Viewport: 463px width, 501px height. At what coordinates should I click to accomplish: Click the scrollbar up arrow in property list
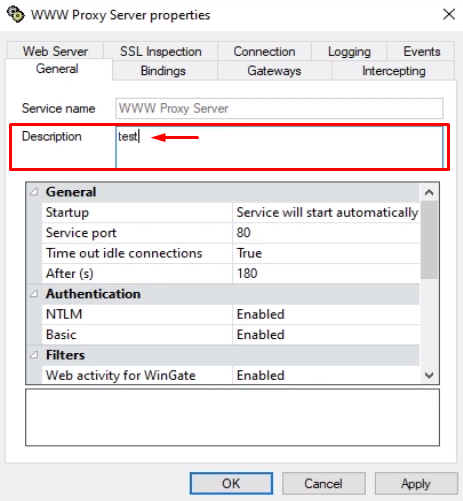point(429,192)
